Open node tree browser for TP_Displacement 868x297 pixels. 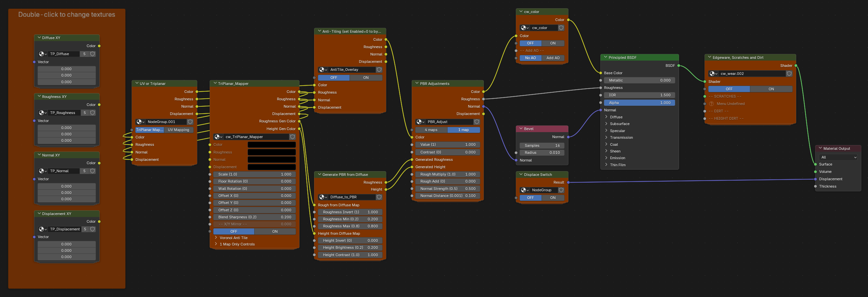point(43,229)
